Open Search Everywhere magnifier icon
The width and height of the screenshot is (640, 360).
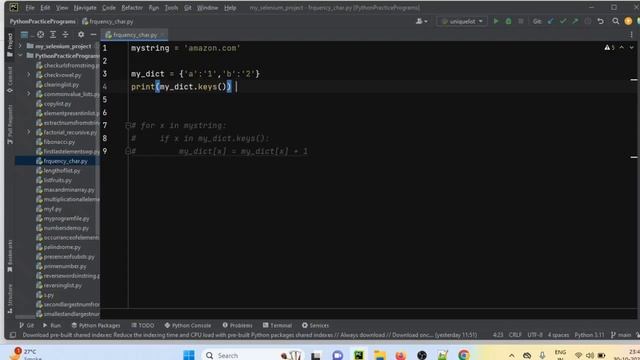(616, 21)
